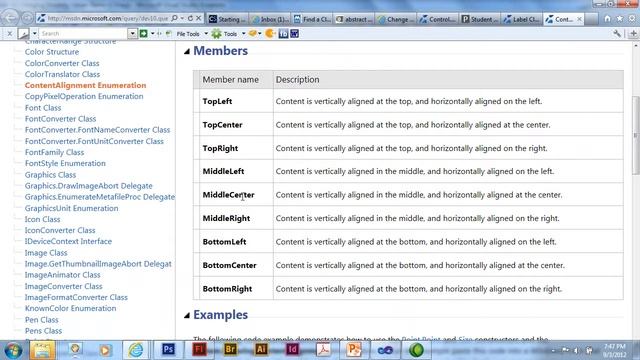The image size is (640, 360).
Task: Open the toolbar search box dropdown arrow
Action: click(132, 33)
